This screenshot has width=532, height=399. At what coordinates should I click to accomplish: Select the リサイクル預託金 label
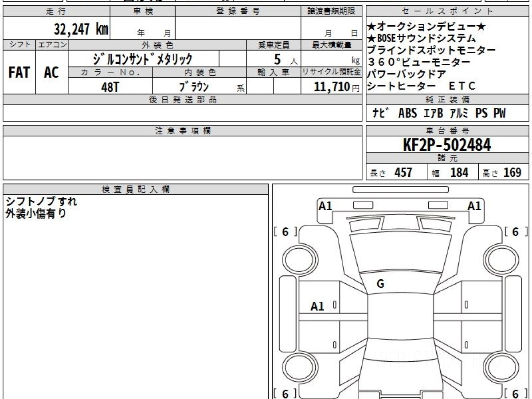click(331, 72)
